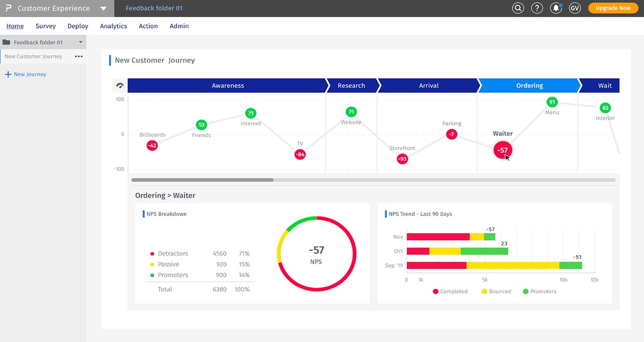Click the Feedback folder 01 breadcrumb in the header

click(x=154, y=9)
